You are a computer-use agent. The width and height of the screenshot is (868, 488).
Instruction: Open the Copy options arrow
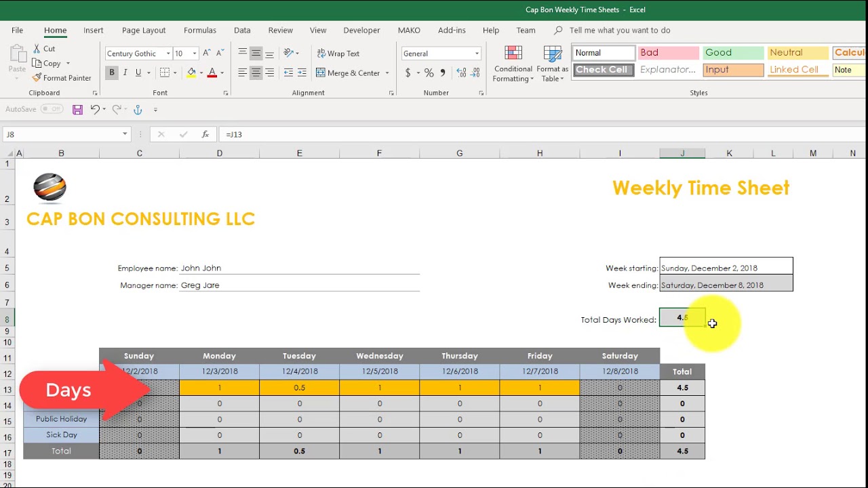tap(68, 64)
